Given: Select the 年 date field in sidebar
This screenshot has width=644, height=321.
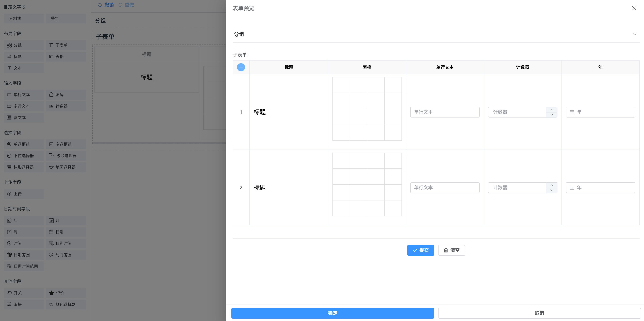Looking at the screenshot, I should click(x=24, y=220).
